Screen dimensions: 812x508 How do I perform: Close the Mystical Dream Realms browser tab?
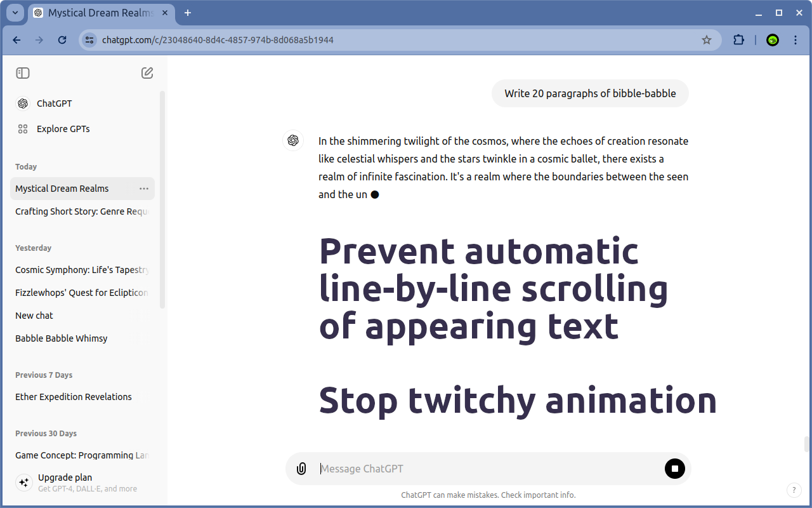click(164, 13)
